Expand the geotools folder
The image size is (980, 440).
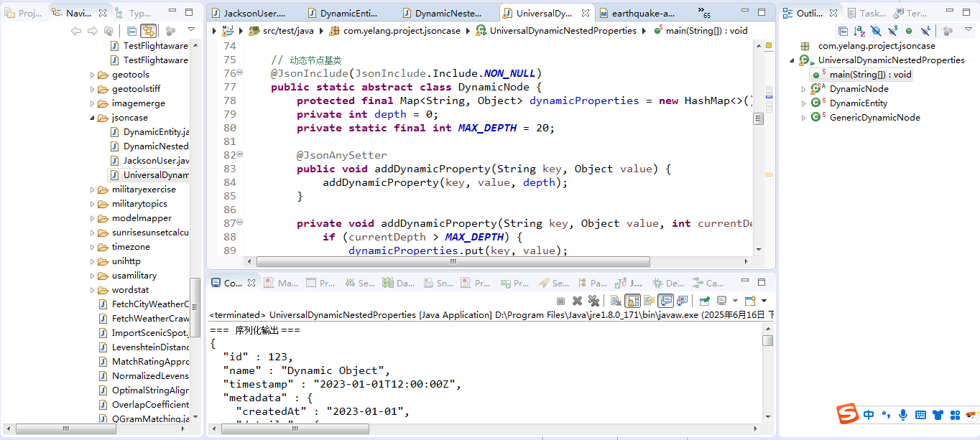point(93,75)
